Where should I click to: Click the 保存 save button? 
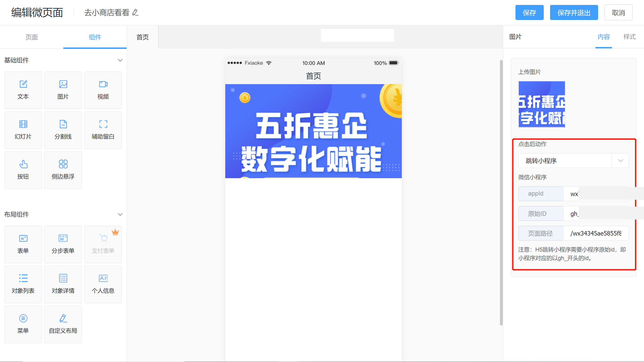(529, 12)
